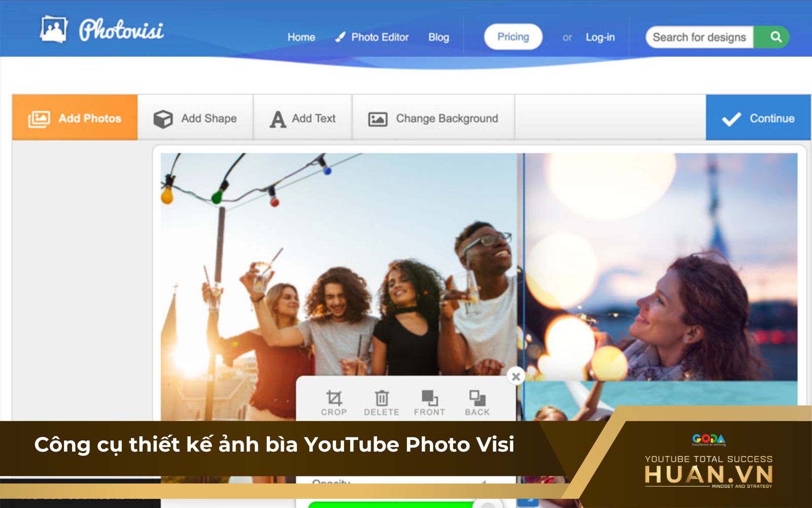Open the Photovisi logo homepage
812x508 pixels.
coord(102,29)
